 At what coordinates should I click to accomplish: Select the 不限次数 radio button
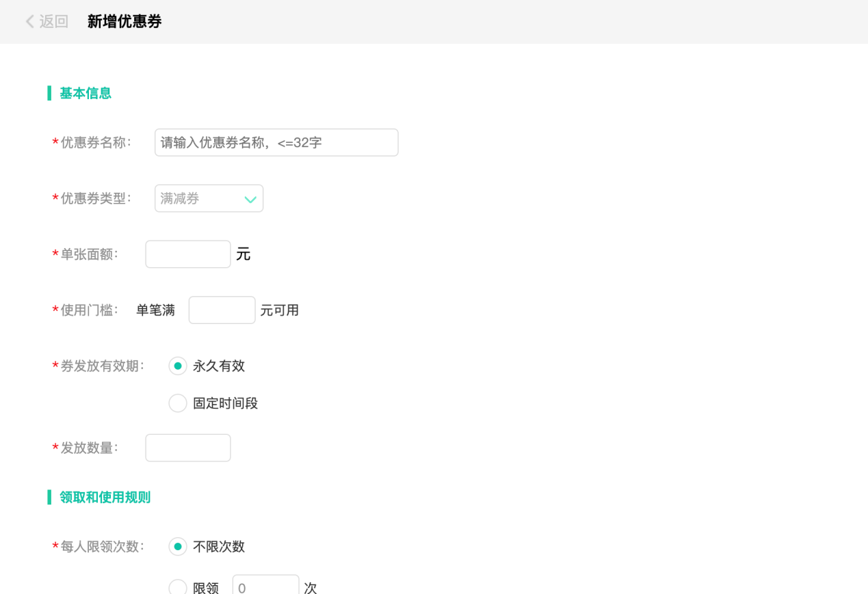coord(178,547)
